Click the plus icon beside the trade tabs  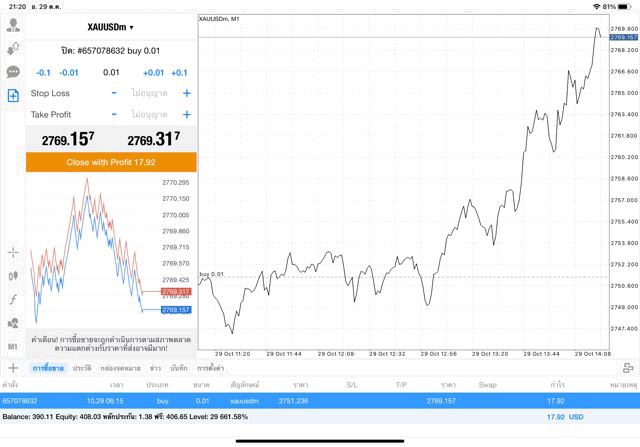pos(12,368)
